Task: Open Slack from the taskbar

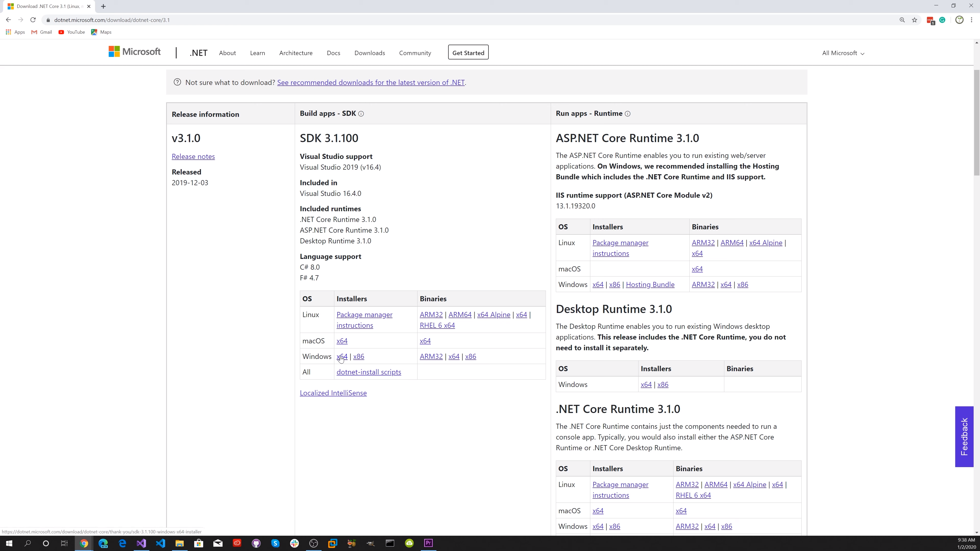Action: (x=295, y=543)
